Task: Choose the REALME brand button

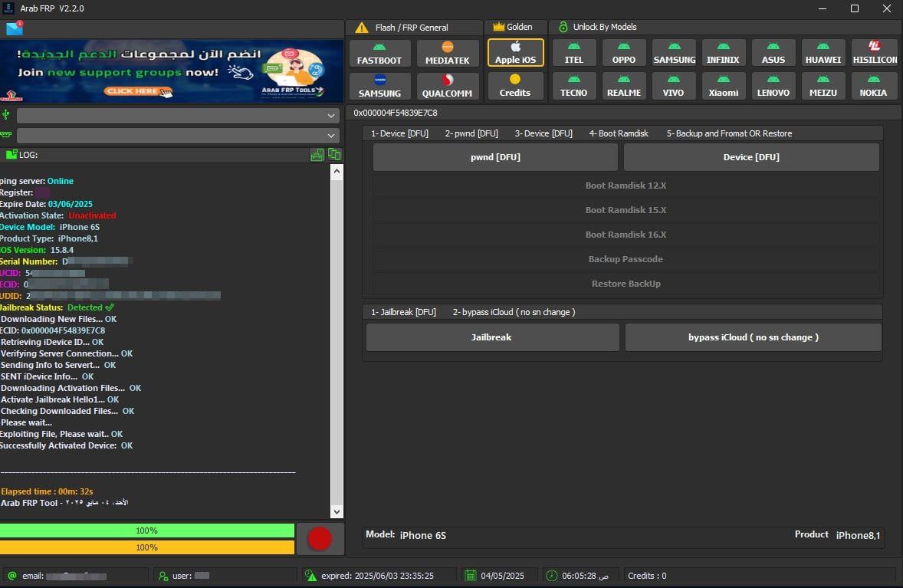Action: tap(624, 87)
